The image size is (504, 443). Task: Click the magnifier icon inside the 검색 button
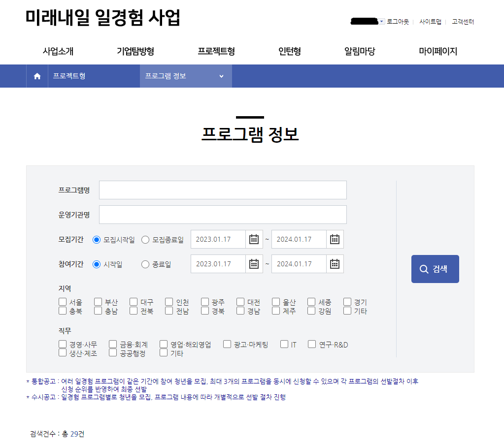coord(424,269)
